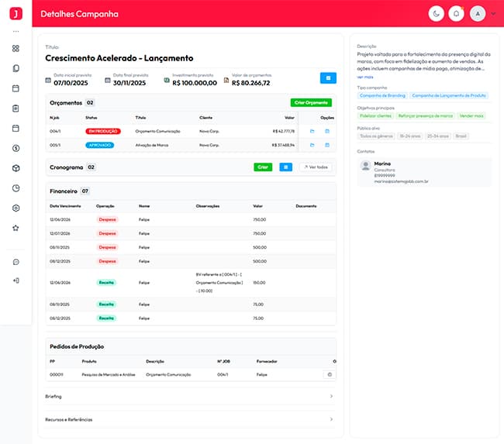The image size is (504, 444).
Task: Click the R$ 100.000,00 investment value
Action: (195, 83)
